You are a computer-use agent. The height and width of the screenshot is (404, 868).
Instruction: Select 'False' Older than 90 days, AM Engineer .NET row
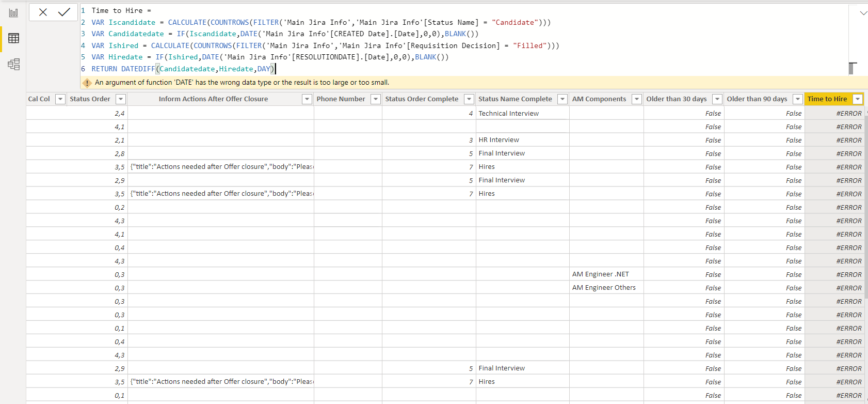(764, 274)
